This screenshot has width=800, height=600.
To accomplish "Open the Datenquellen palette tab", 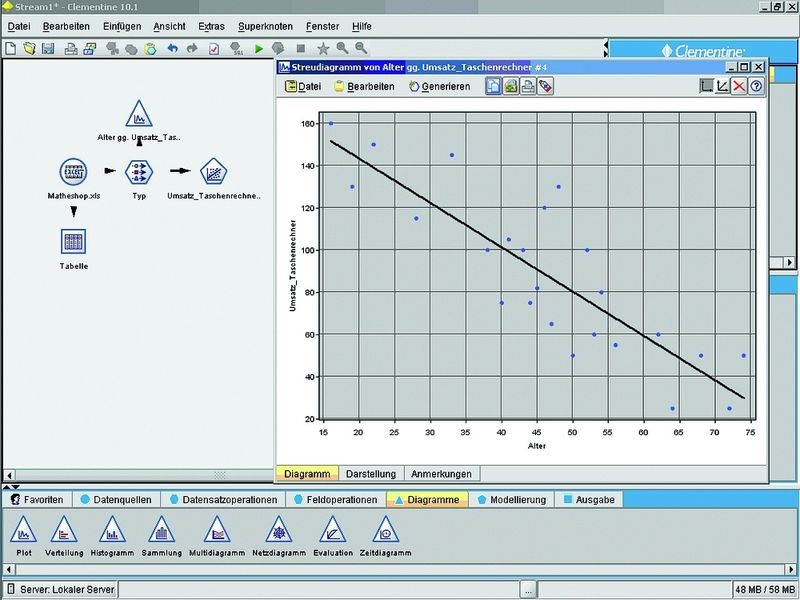I will (116, 500).
